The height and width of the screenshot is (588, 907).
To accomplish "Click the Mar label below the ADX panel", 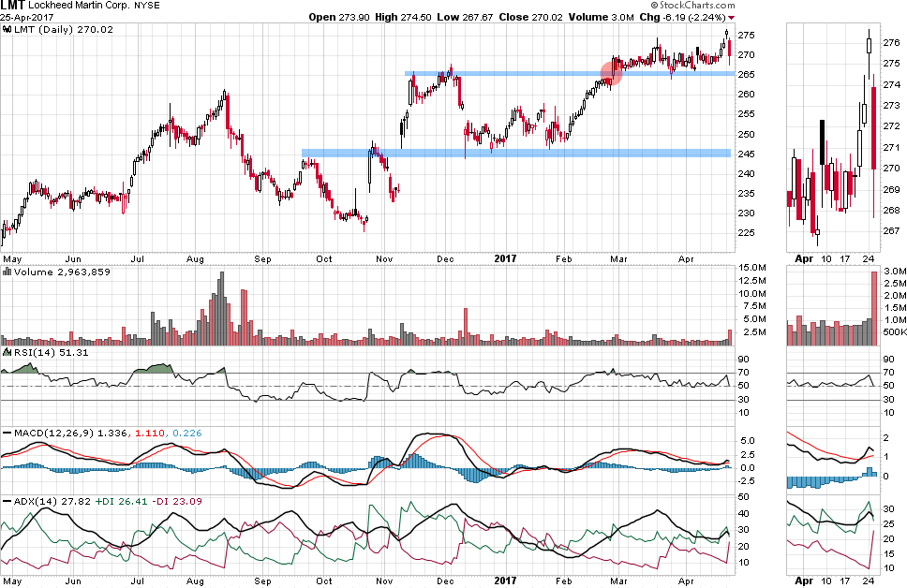I will (x=618, y=581).
